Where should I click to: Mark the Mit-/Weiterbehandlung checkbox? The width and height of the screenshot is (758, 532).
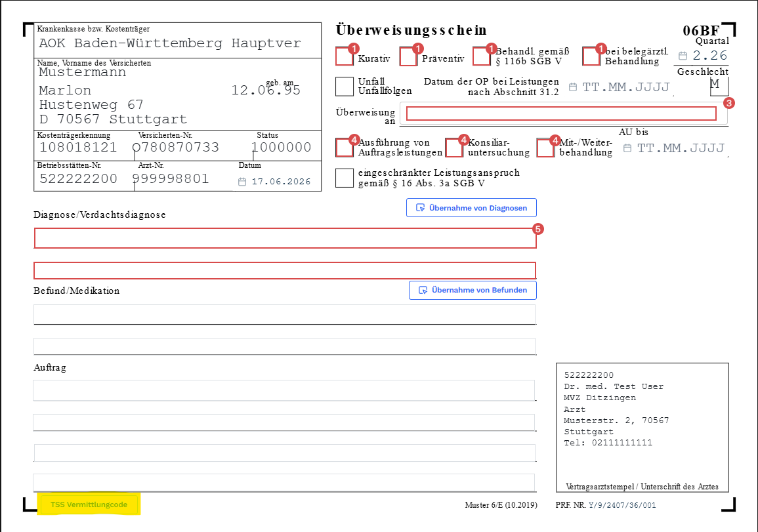(546, 148)
